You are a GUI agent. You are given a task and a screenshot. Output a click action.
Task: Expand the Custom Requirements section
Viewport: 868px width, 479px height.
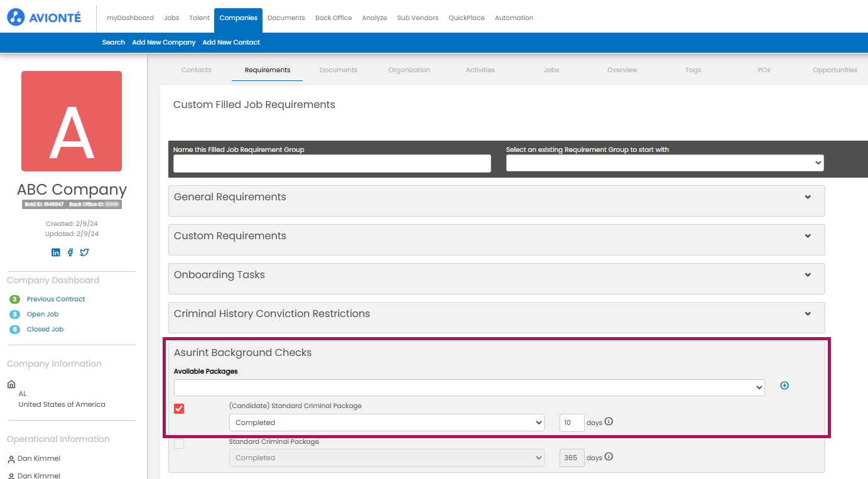tap(808, 236)
